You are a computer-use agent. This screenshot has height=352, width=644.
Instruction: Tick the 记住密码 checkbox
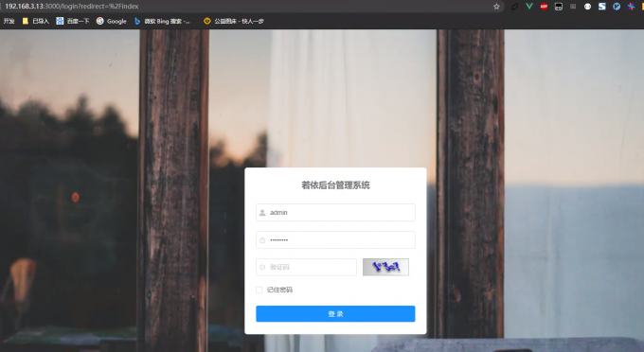tap(259, 290)
